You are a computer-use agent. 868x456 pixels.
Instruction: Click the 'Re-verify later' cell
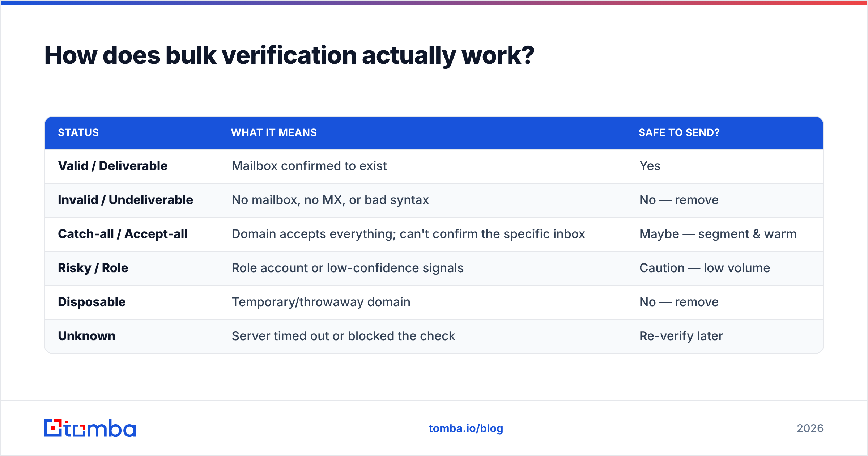[x=724, y=336]
